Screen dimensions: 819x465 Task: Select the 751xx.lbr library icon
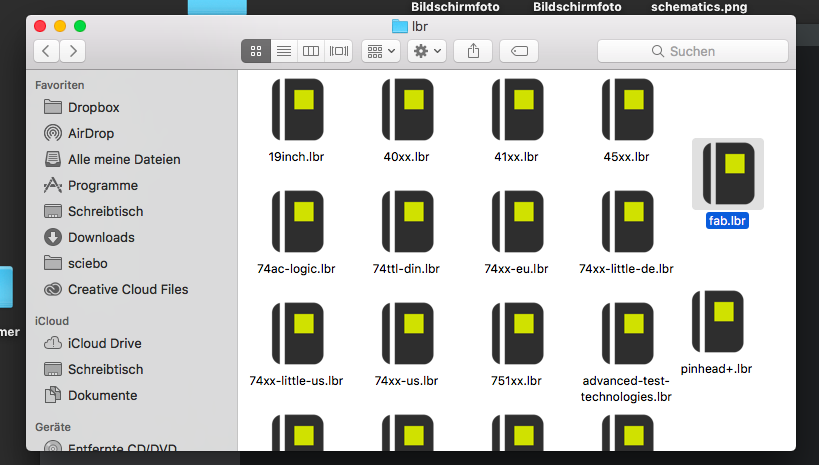point(518,333)
